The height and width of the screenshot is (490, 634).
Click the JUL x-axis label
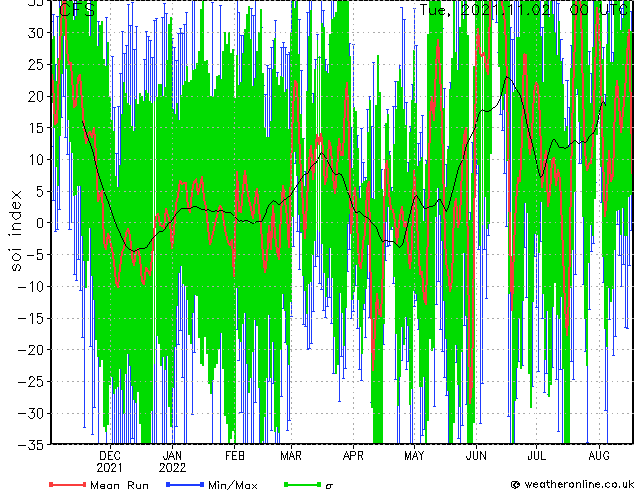(537, 456)
